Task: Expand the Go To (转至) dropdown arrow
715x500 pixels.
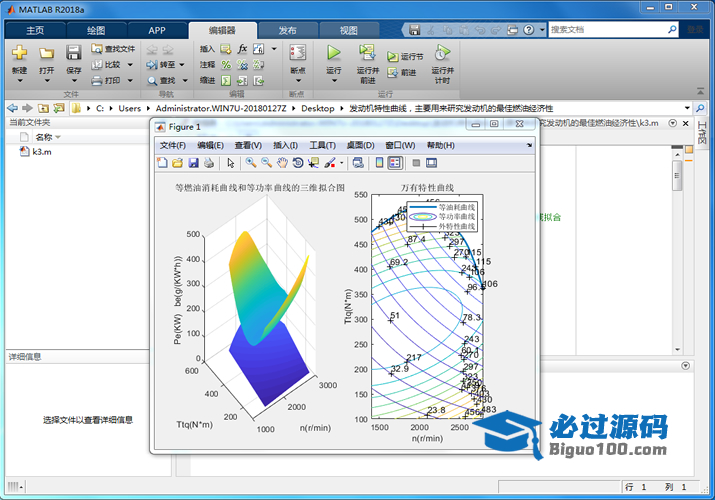Action: 182,65
